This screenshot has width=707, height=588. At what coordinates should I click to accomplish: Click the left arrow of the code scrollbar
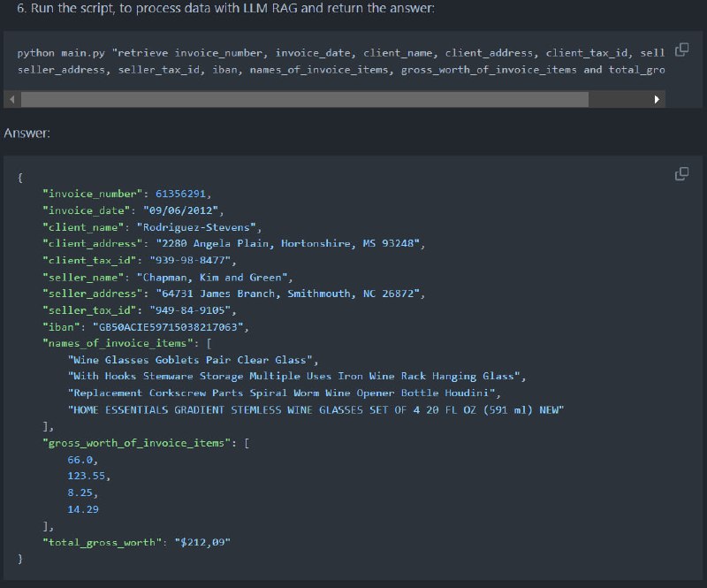(x=12, y=99)
